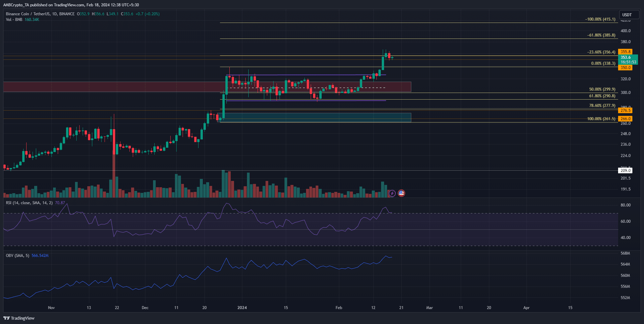The image size is (644, 324).
Task: Click the 2024 label on time axis
Action: coord(242,308)
